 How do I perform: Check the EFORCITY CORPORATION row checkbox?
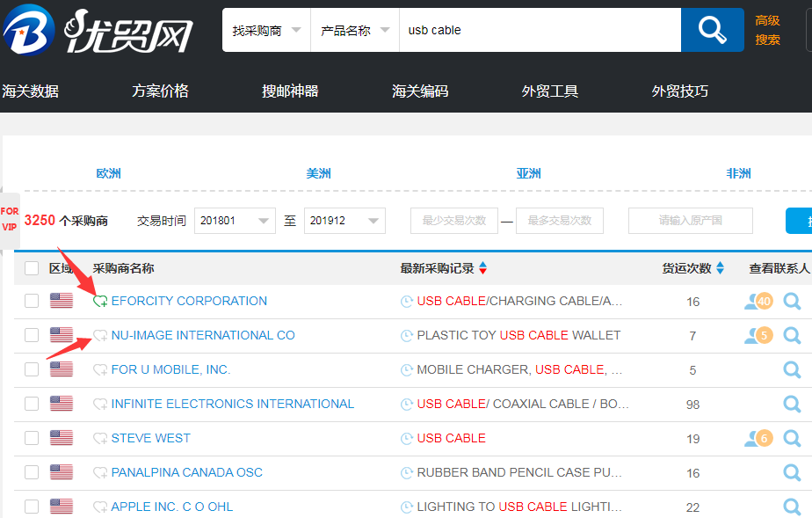32,301
